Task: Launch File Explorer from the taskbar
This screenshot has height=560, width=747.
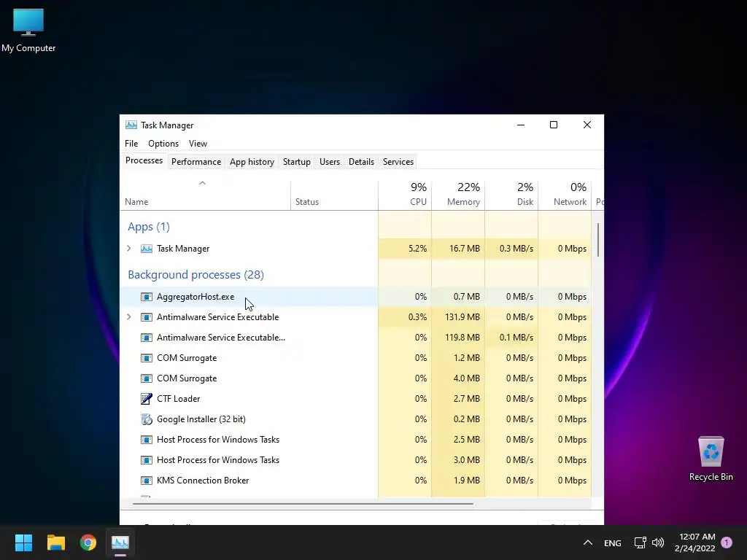Action: (55, 542)
